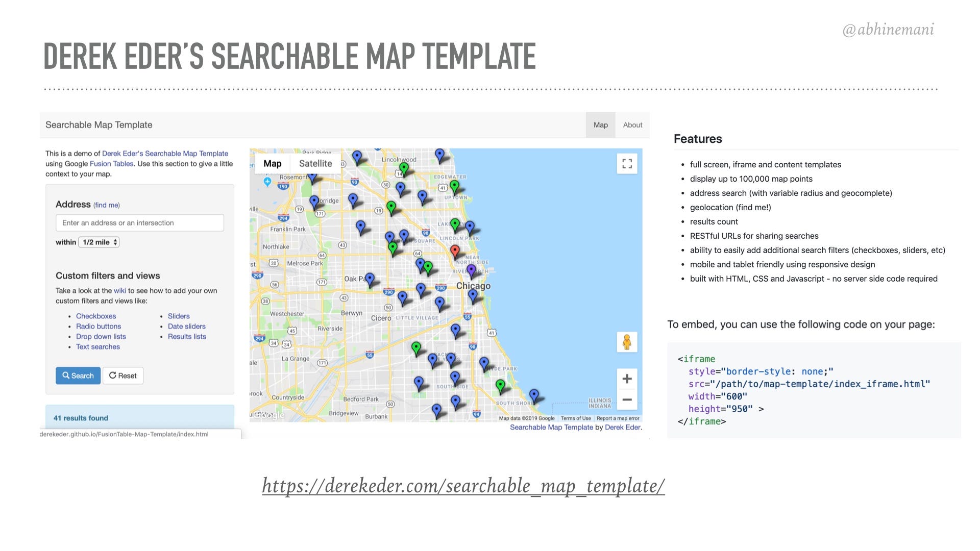980x551 pixels.
Task: Open the Drop down lists link
Action: [101, 337]
